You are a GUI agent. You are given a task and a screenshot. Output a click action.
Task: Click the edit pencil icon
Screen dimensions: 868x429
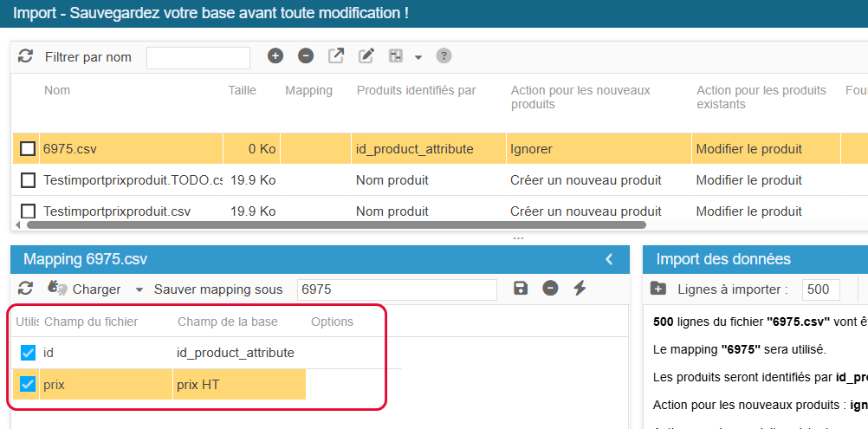pyautogui.click(x=366, y=56)
